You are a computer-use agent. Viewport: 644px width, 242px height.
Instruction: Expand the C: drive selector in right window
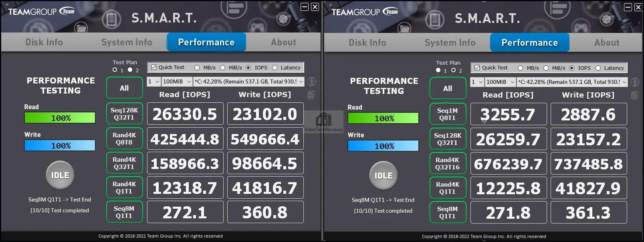(x=572, y=82)
